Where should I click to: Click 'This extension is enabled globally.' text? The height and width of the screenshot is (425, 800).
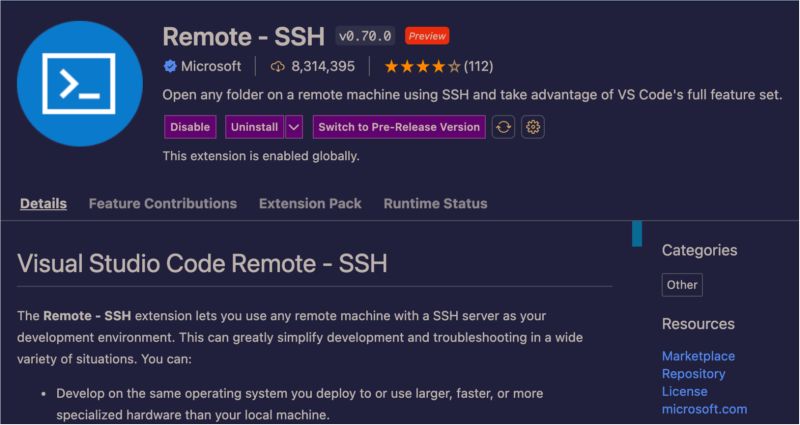261,156
